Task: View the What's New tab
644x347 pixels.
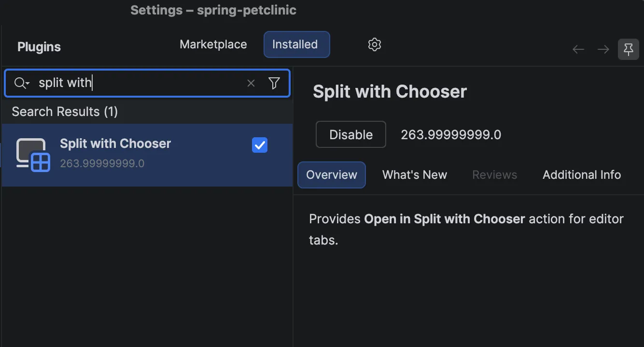Action: point(415,175)
